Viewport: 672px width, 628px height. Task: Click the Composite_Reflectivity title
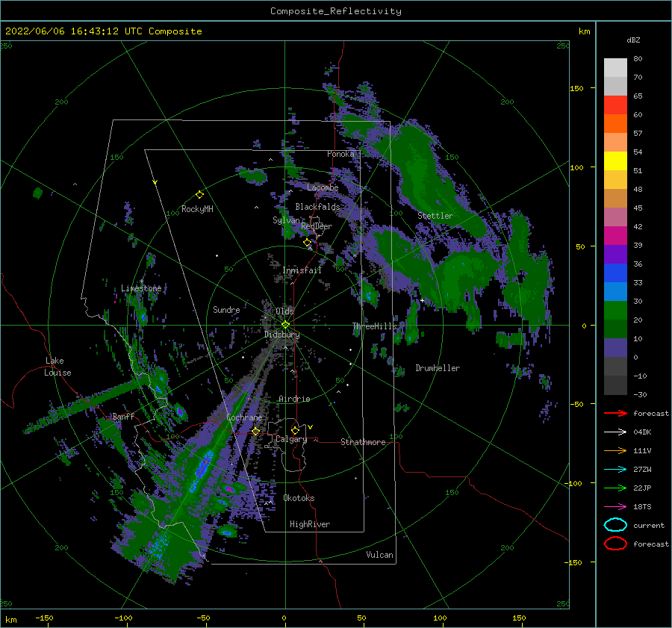[335, 11]
